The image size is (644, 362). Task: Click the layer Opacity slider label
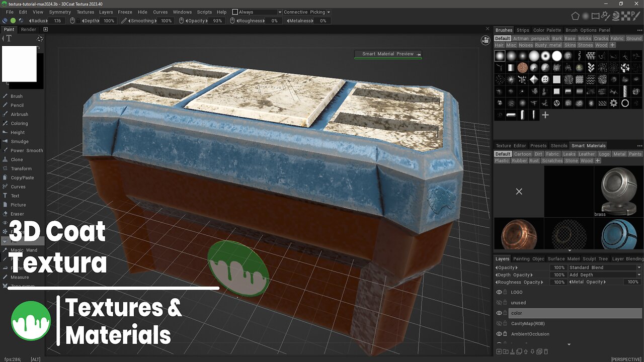tap(507, 267)
